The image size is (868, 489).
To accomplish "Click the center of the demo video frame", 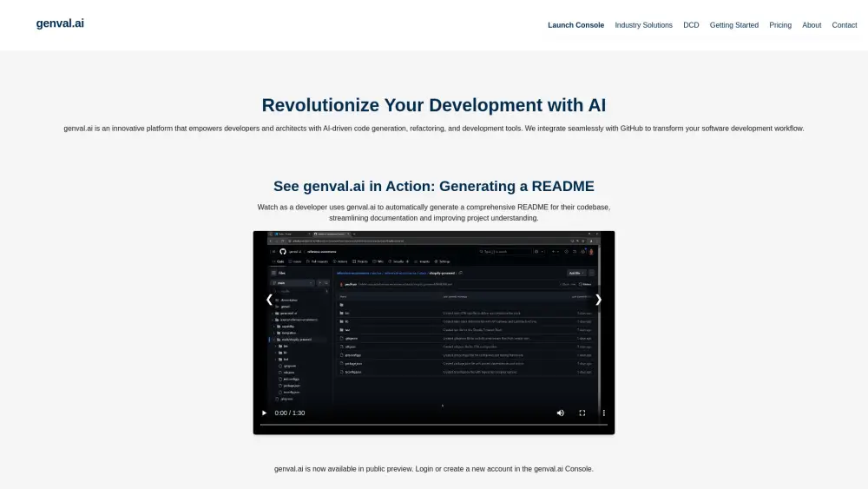I will pos(434,330).
